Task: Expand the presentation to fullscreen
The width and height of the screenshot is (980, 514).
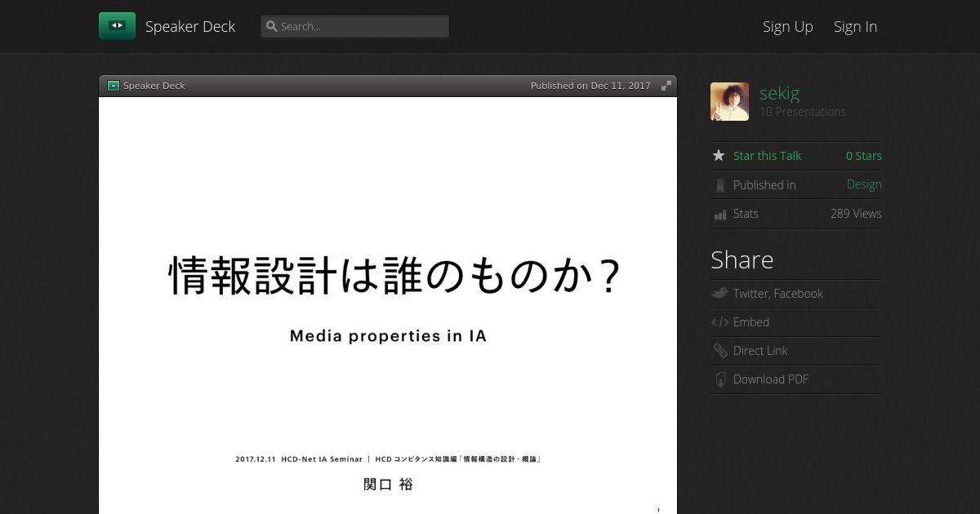Action: [666, 86]
